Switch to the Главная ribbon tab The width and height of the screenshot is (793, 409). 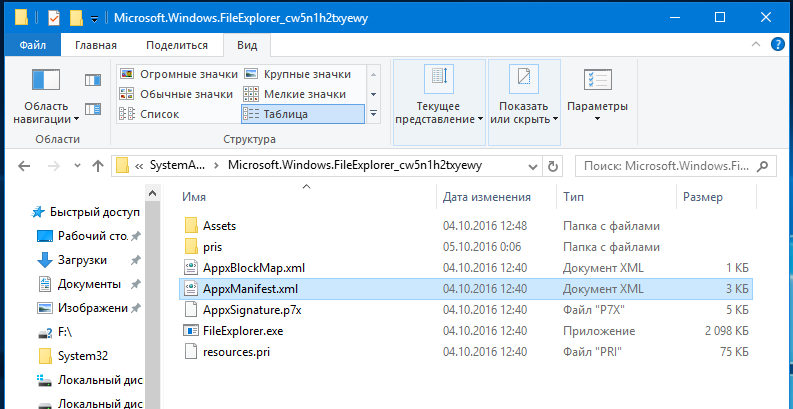tap(96, 46)
